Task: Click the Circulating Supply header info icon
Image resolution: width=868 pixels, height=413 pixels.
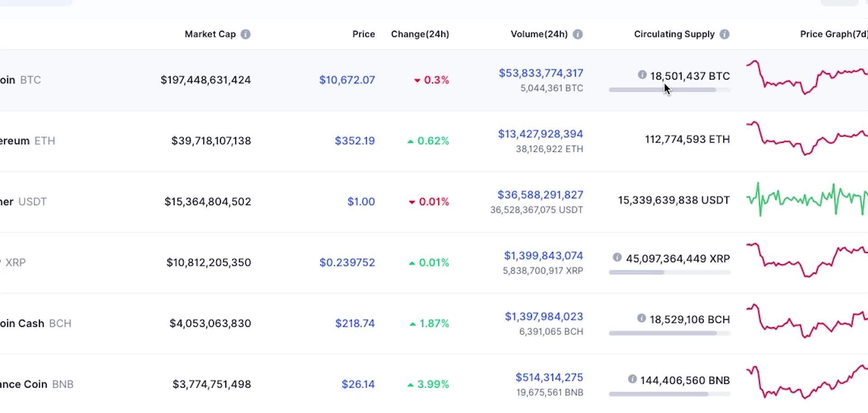Action: (724, 34)
